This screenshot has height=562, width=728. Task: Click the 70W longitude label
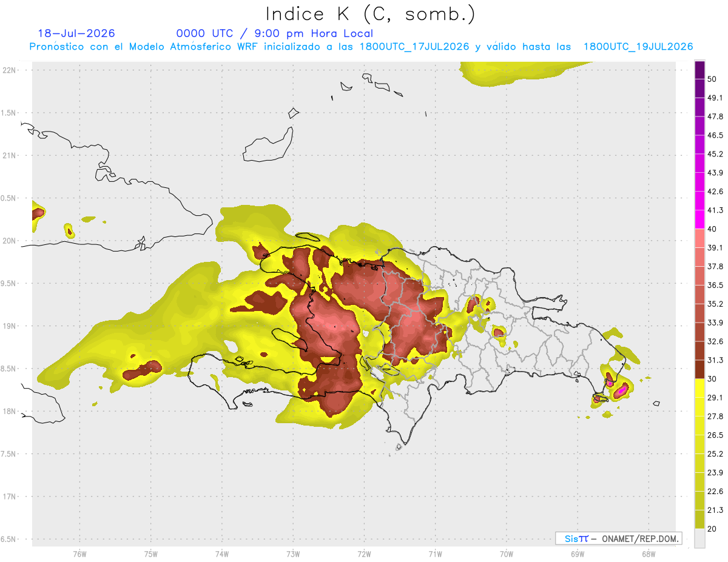point(506,554)
